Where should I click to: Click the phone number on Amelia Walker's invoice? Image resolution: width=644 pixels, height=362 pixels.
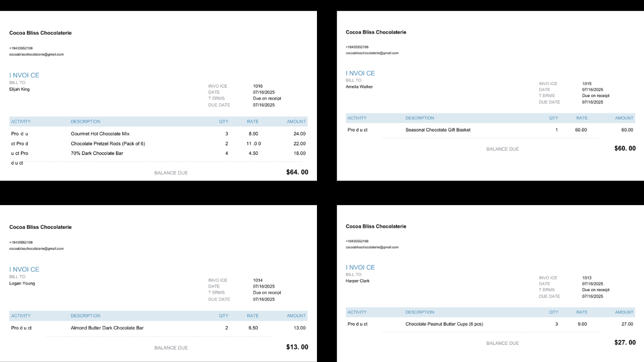coord(357,47)
